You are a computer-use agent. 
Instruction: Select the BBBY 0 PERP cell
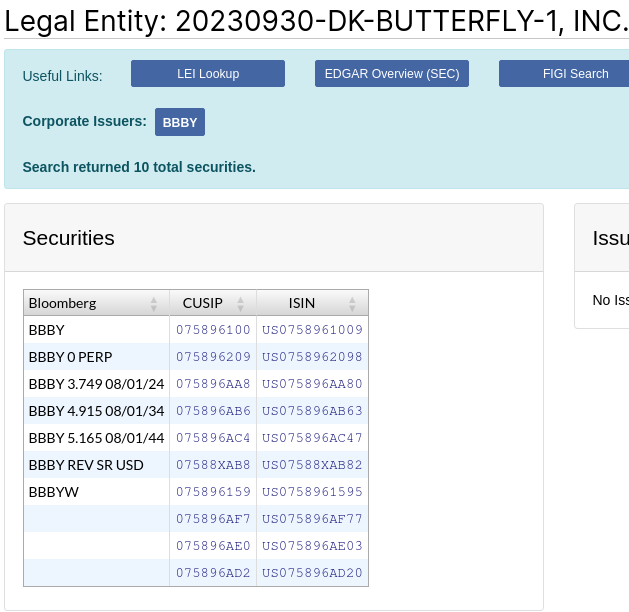[x=96, y=357]
